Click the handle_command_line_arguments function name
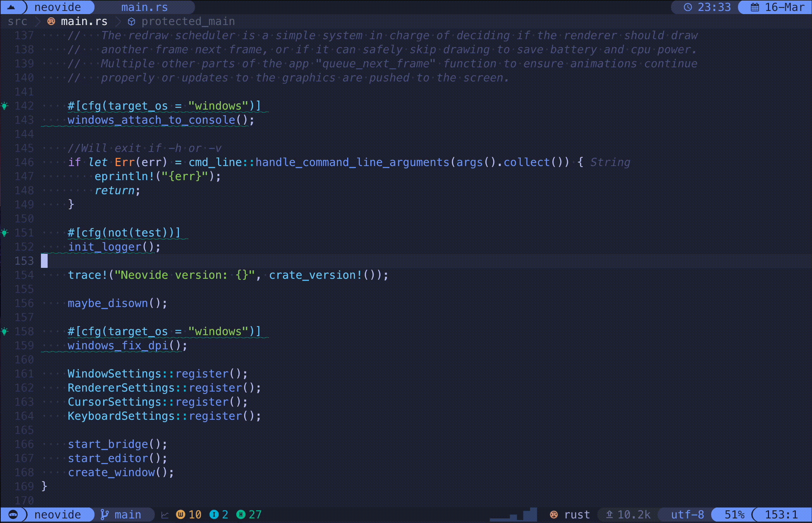 [352, 162]
